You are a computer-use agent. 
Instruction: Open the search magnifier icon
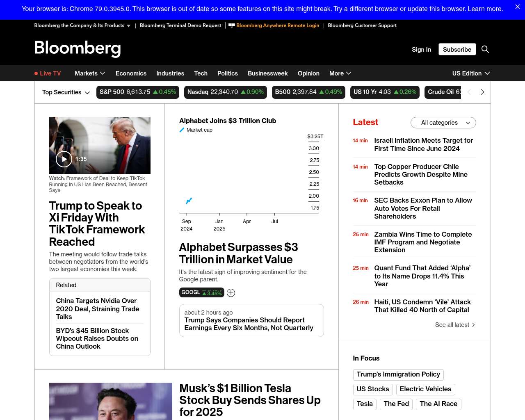coord(485,49)
